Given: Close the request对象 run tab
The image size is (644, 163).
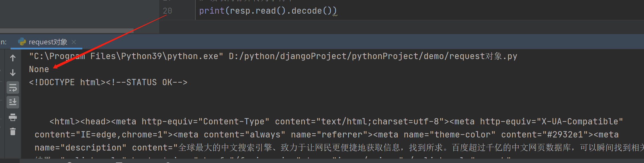Looking at the screenshot, I should [x=74, y=42].
